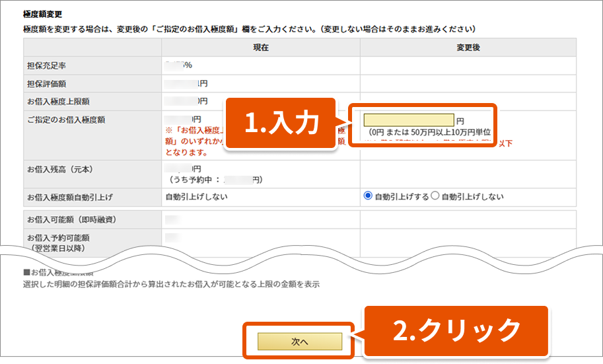Select the 自動引上げする radio button
The height and width of the screenshot is (364, 603).
coord(368,196)
